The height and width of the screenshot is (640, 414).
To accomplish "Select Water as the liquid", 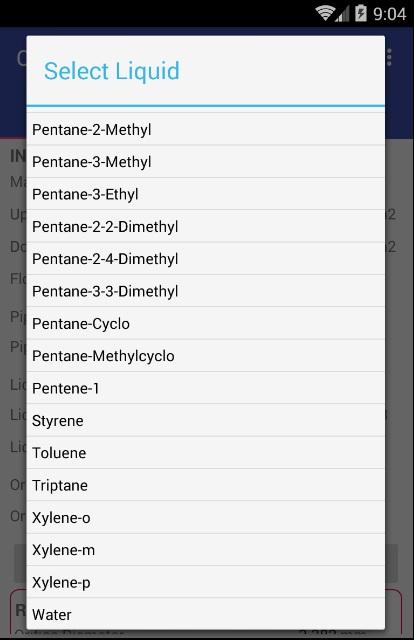I will (x=206, y=614).
